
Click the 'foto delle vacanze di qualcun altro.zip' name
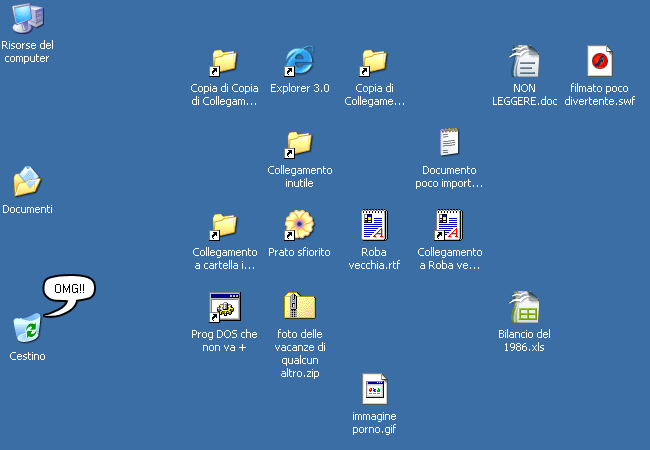300,353
